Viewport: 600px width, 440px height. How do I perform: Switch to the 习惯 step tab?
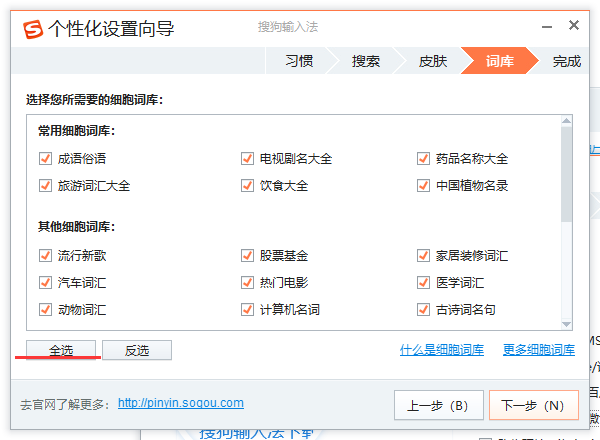(299, 61)
